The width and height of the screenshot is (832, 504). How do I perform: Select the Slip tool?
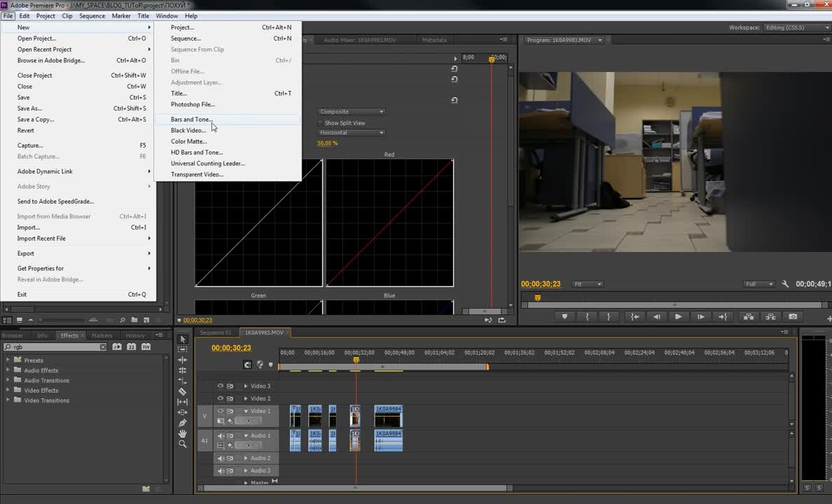pyautogui.click(x=183, y=402)
